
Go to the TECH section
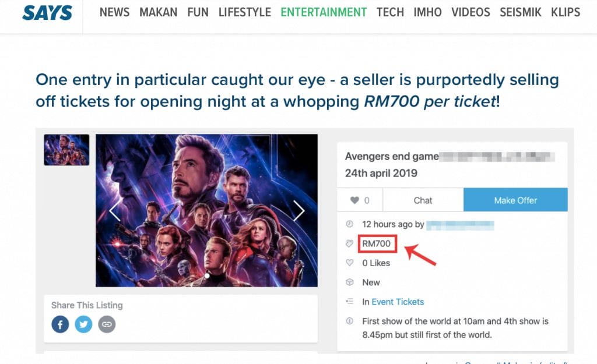(390, 12)
